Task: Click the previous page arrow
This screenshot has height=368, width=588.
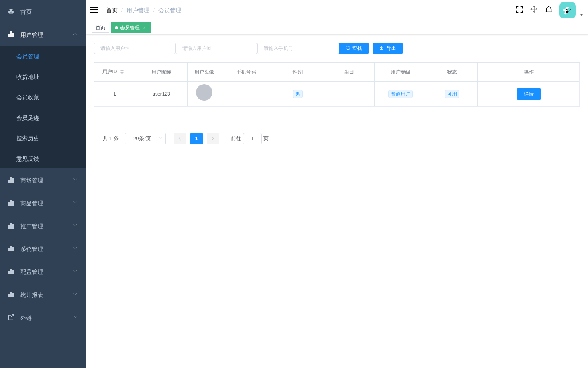Action: point(180,139)
